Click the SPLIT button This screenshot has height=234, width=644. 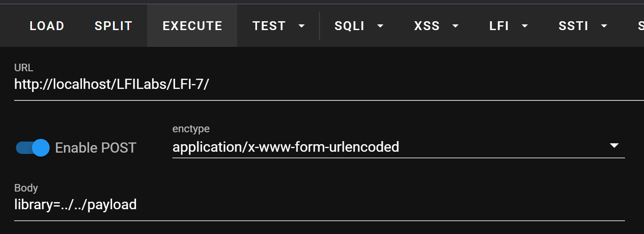pyautogui.click(x=113, y=26)
